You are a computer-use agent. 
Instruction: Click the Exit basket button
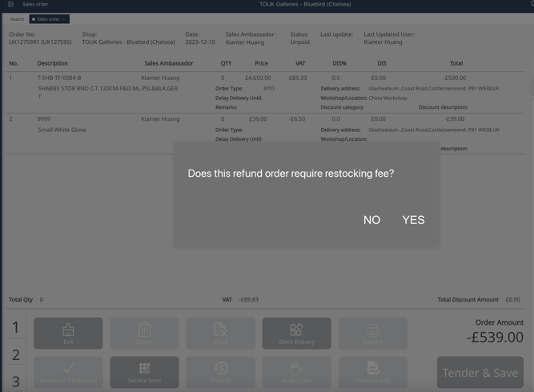pos(68,333)
